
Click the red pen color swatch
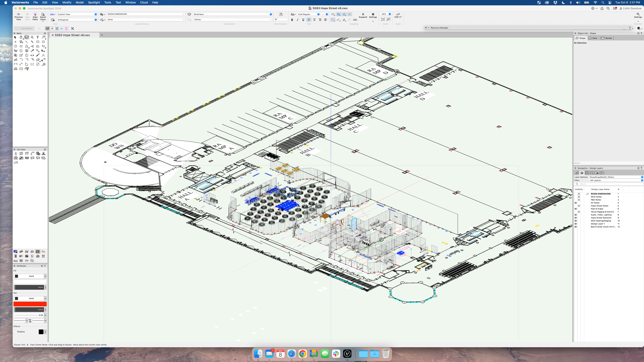coord(30,304)
